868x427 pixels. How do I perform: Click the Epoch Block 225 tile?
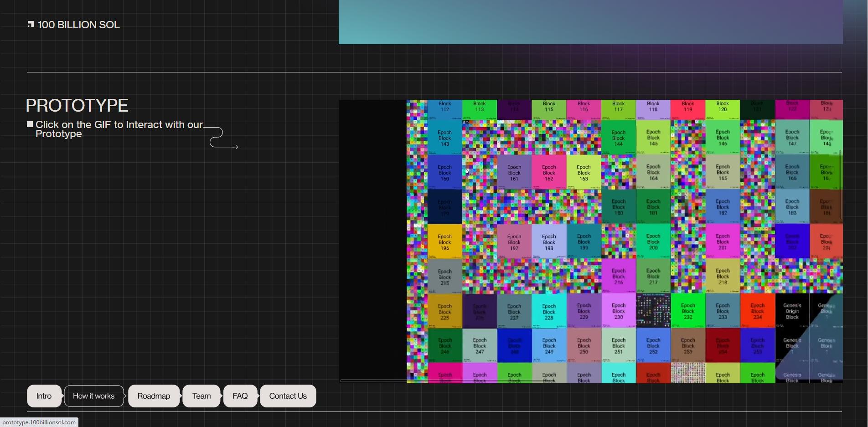pyautogui.click(x=444, y=311)
